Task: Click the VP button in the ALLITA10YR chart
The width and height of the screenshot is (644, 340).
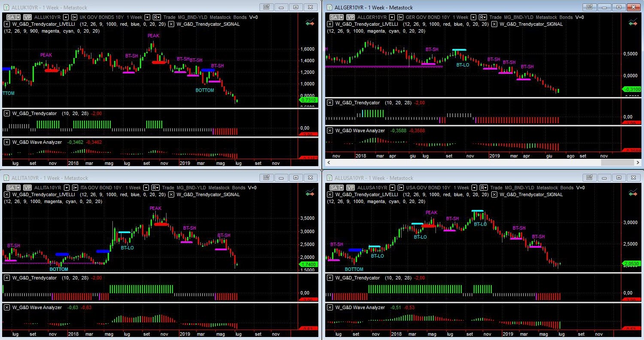Action: pos(27,188)
